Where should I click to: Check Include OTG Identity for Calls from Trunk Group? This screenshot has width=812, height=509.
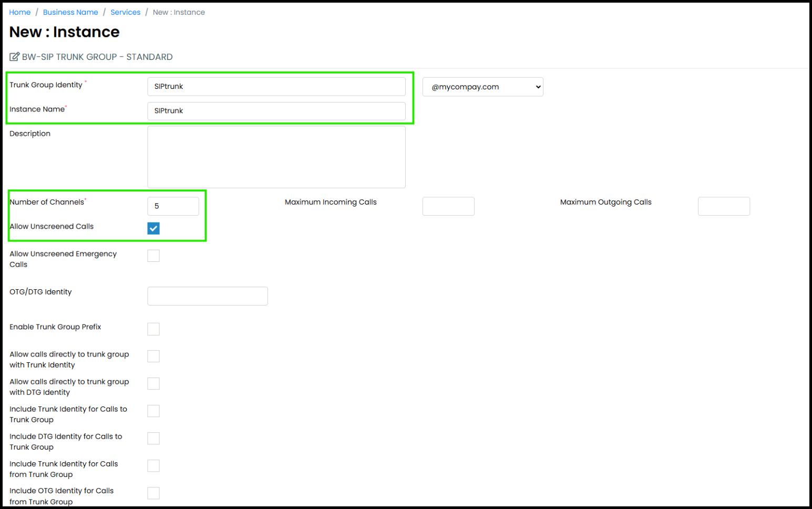(x=153, y=493)
